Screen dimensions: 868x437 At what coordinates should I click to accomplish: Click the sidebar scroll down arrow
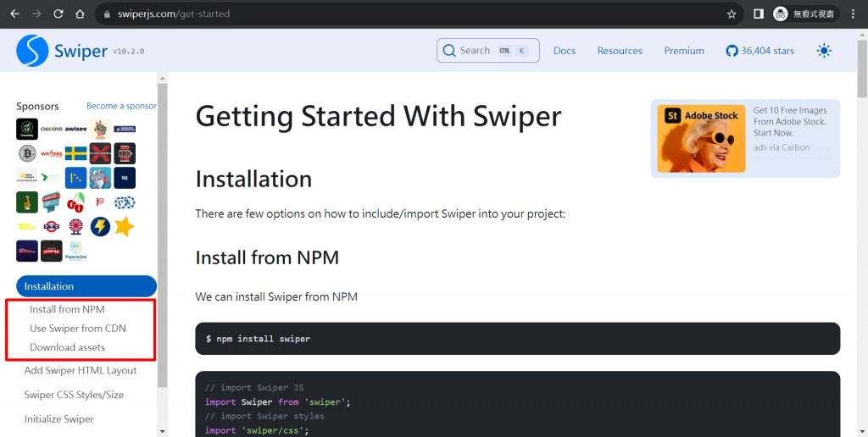pyautogui.click(x=162, y=431)
